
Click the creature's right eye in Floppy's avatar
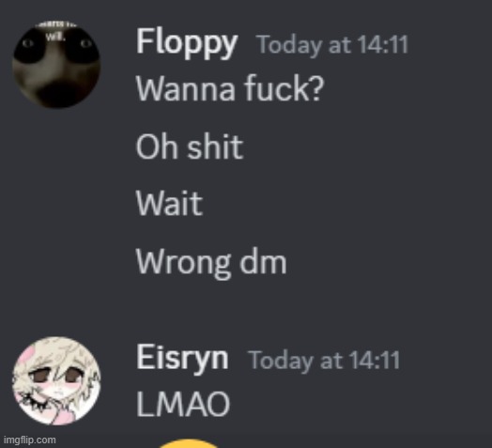[85, 43]
